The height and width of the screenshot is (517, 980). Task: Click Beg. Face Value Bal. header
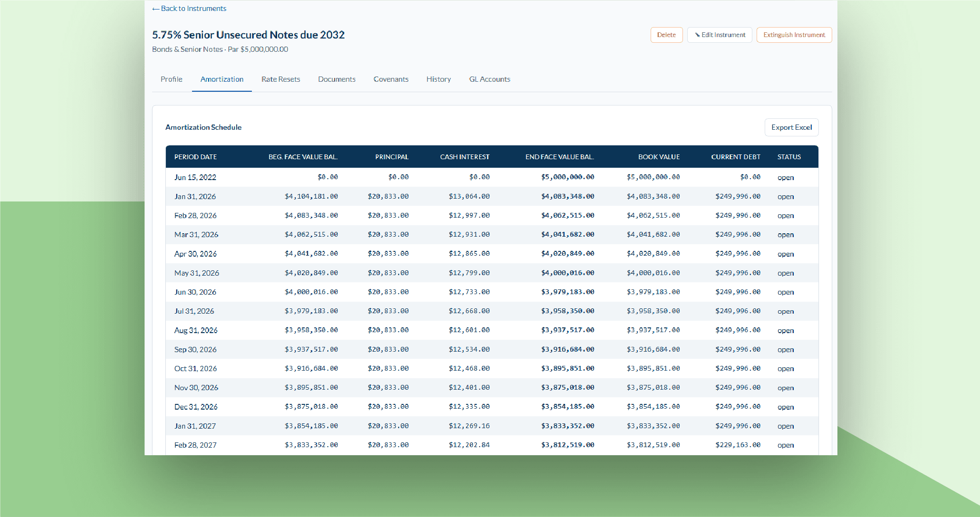click(303, 157)
